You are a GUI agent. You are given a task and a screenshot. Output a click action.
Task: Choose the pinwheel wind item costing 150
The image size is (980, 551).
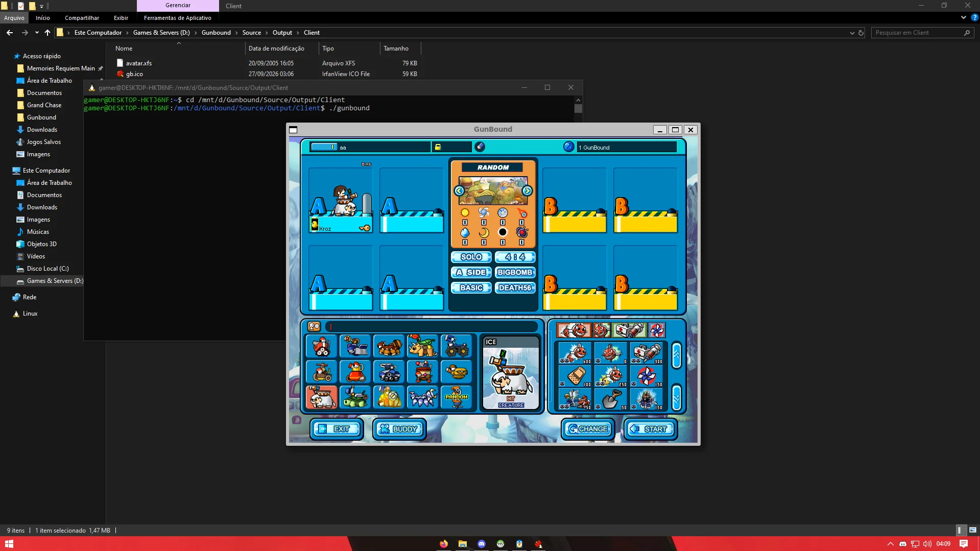[647, 376]
